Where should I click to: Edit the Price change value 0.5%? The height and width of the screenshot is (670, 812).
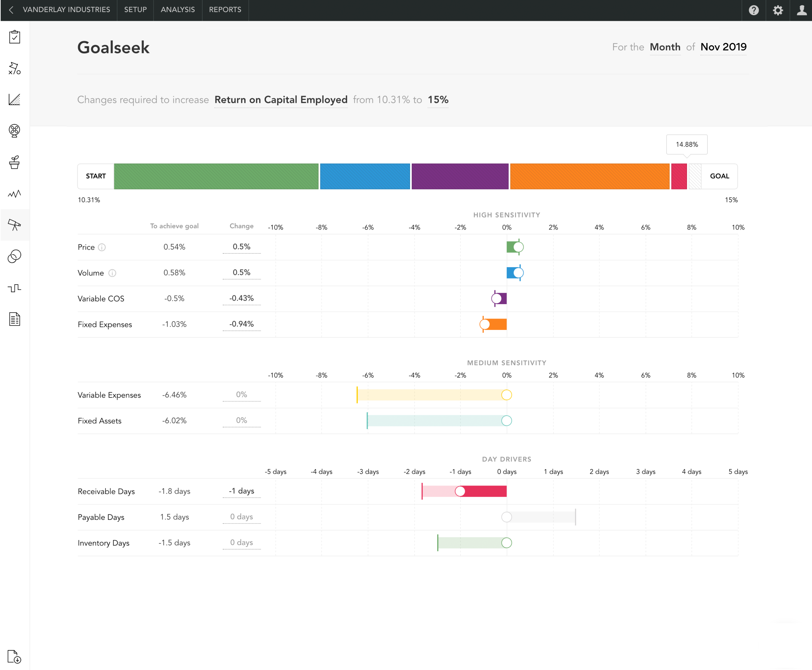(242, 247)
